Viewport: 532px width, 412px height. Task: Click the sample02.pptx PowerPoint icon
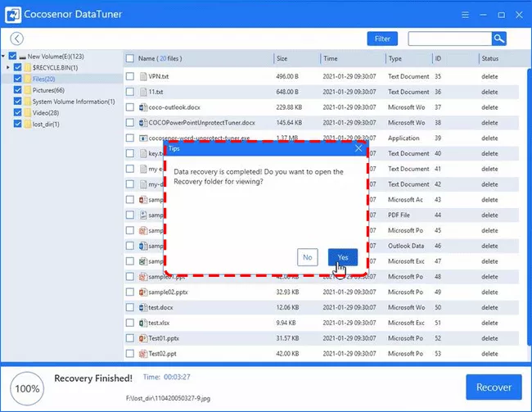[143, 292]
